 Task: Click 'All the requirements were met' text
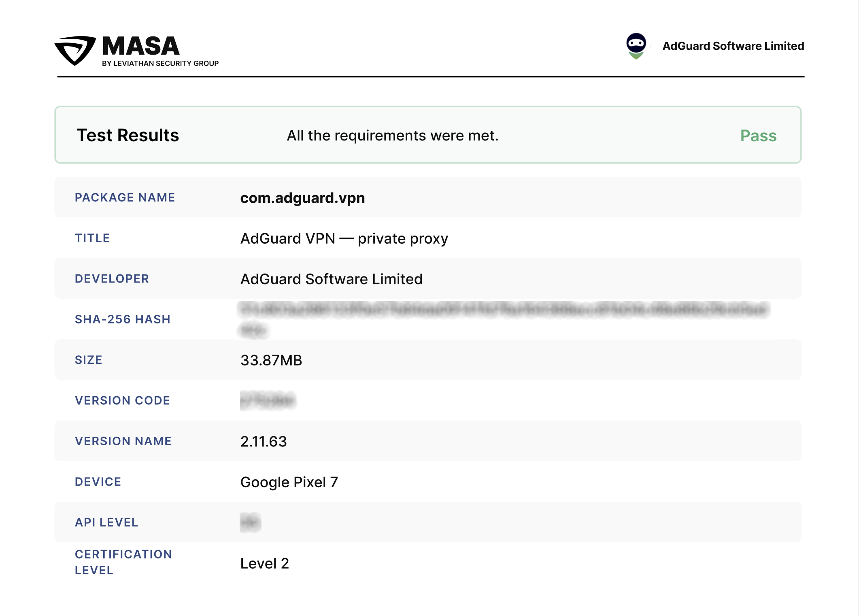click(392, 136)
